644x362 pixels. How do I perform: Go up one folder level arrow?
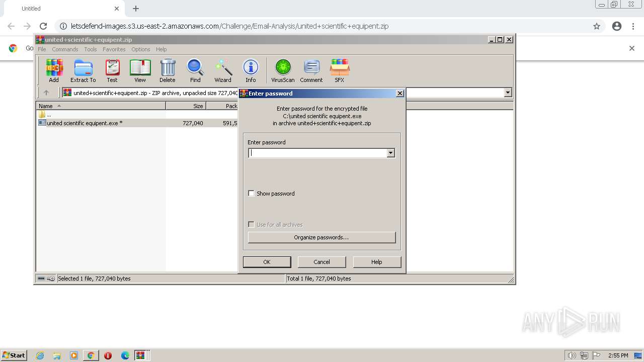[x=46, y=93]
